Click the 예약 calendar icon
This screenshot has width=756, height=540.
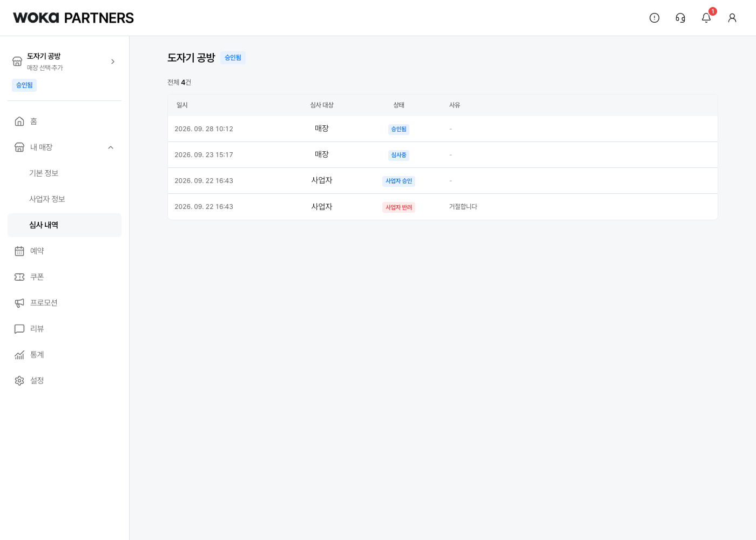(19, 251)
